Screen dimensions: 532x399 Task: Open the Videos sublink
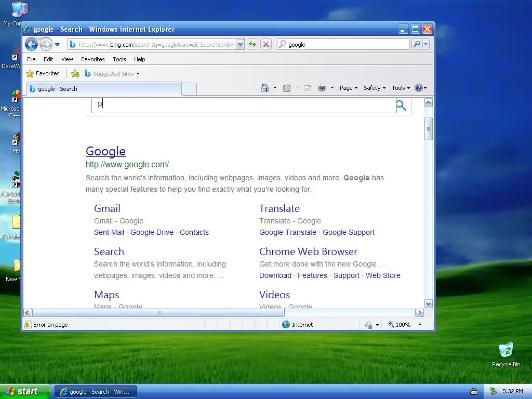tap(274, 295)
